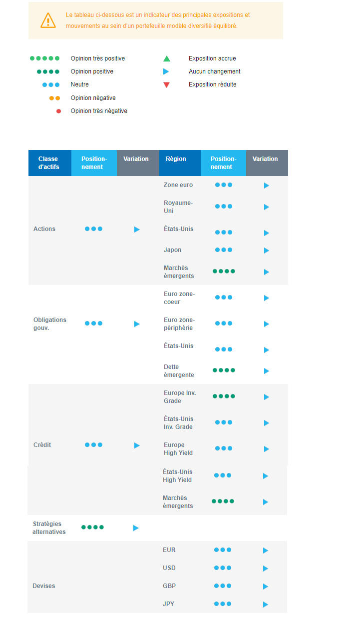Click the red 'Exposition réduite' down triangle

(x=167, y=85)
